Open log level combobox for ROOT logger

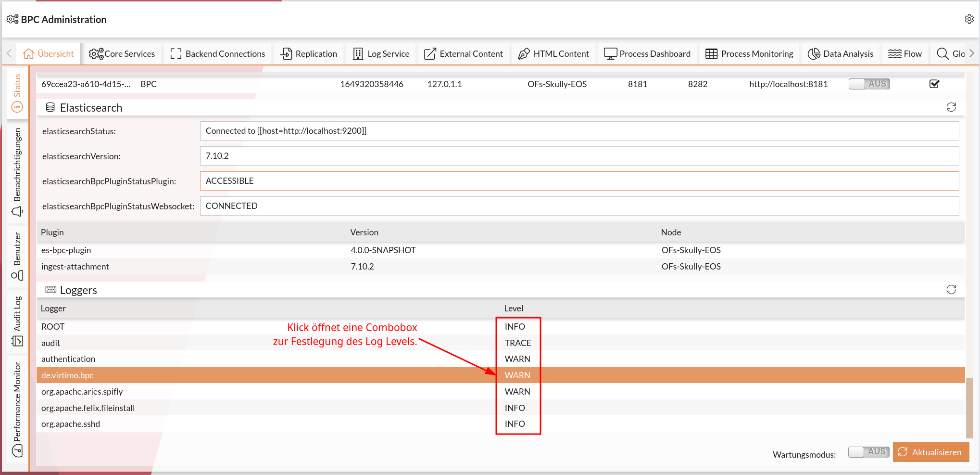[515, 327]
